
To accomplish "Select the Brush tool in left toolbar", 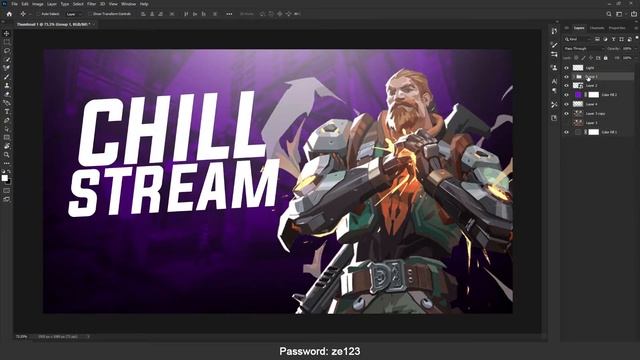I will click(x=7, y=77).
